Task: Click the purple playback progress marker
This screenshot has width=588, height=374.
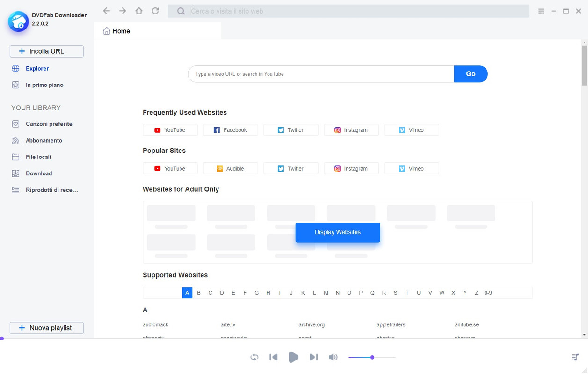Action: click(2, 338)
